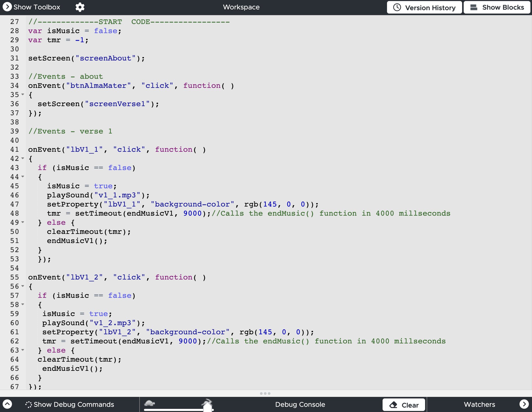Click the Show Toolbox arrow icon
This screenshot has width=532, height=412.
pyautogui.click(x=7, y=7)
